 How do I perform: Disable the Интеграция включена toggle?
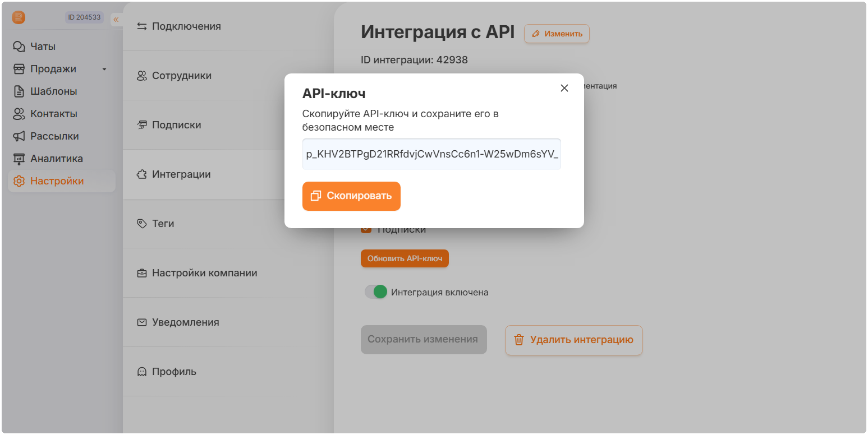(375, 291)
